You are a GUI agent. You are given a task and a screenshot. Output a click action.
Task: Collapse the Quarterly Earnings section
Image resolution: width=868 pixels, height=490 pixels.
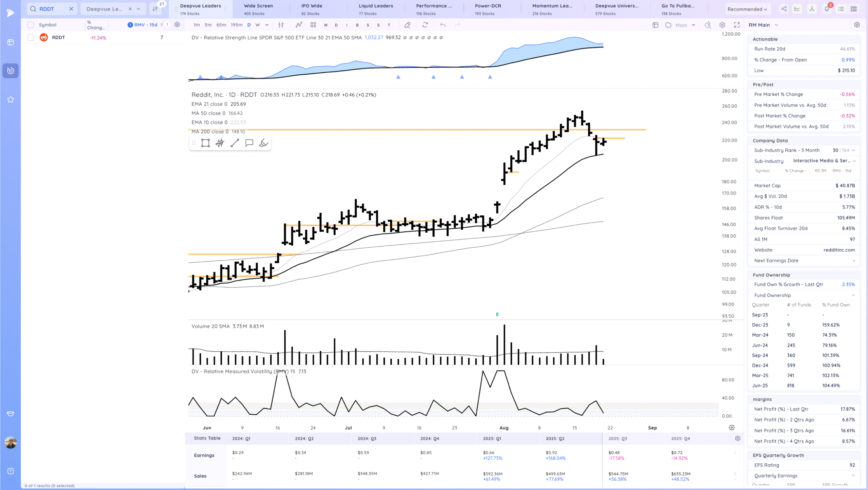pos(853,475)
